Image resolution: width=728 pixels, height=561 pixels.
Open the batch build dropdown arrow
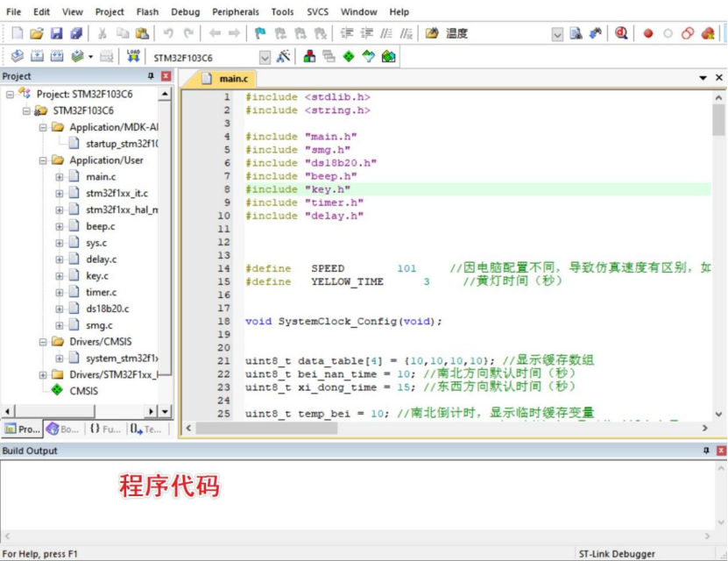click(90, 57)
